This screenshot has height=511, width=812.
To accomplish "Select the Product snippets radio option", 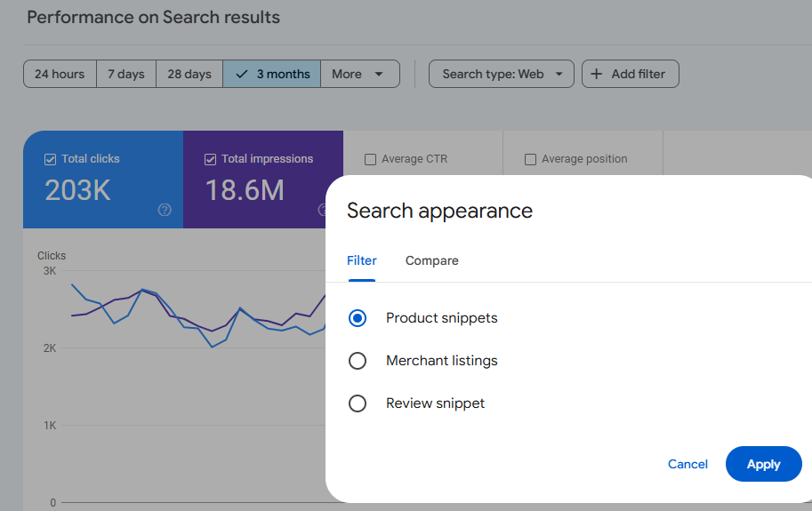I will point(358,318).
